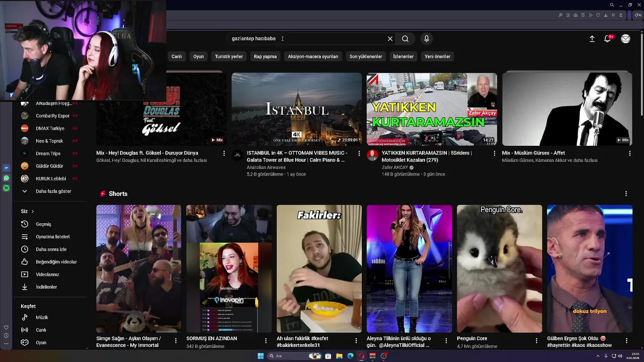Open more options for YATIKKEN KURTARAMAZSIN video
The width and height of the screenshot is (644, 362).
tap(495, 153)
